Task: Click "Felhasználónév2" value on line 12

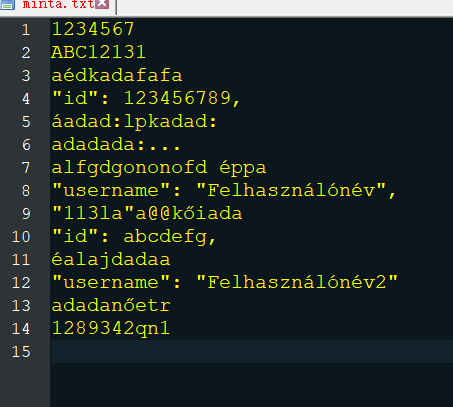Action: (x=297, y=282)
